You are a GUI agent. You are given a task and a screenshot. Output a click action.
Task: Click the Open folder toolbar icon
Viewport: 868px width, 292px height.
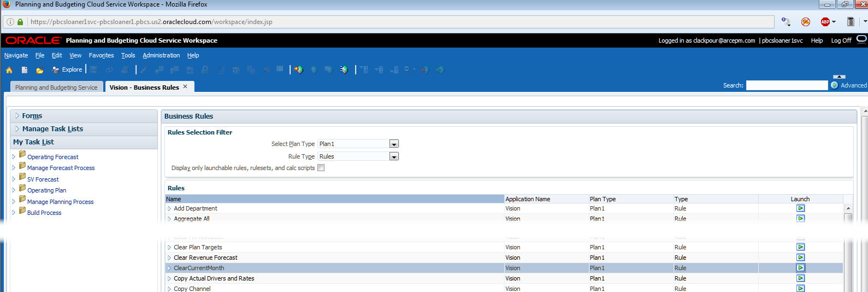[39, 70]
